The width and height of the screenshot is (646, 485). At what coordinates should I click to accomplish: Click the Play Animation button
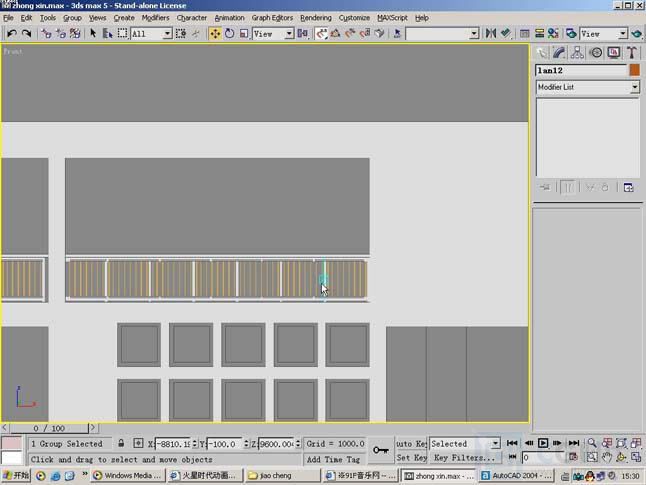[543, 443]
